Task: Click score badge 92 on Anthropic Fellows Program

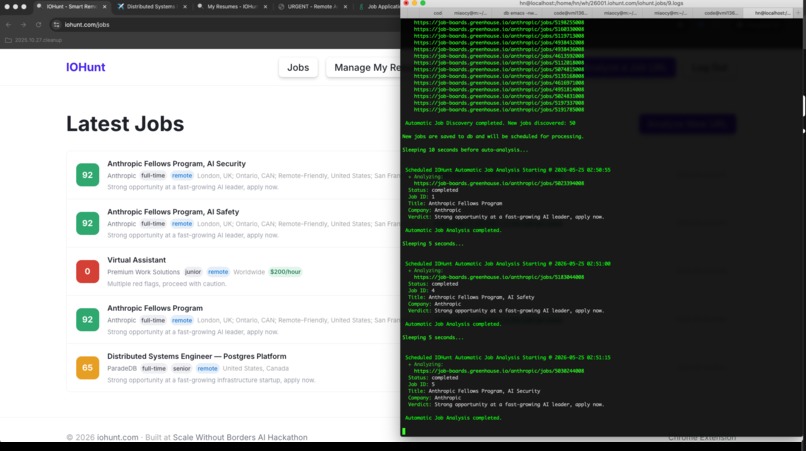Action: pos(87,319)
